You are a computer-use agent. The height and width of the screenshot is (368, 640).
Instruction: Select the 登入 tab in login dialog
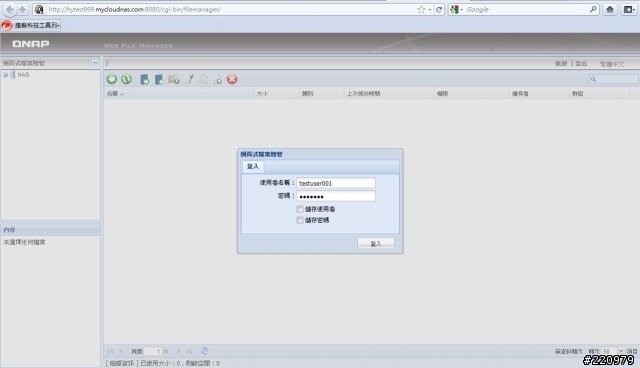[253, 166]
